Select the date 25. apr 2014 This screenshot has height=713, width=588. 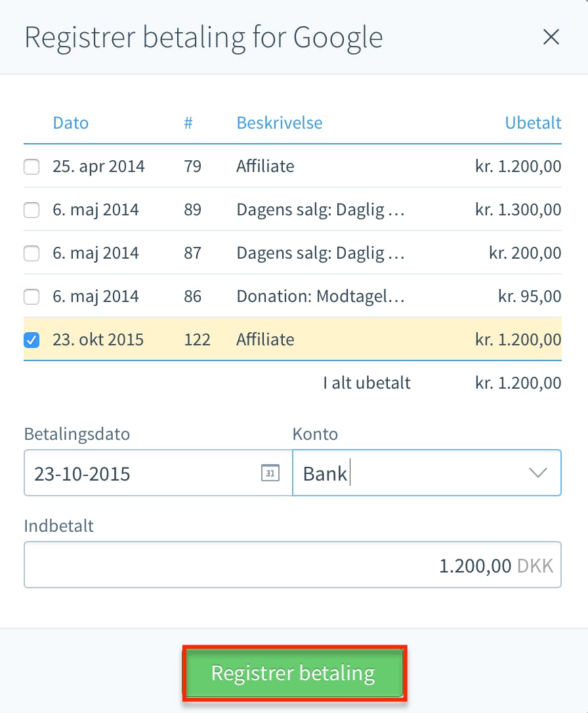(98, 166)
